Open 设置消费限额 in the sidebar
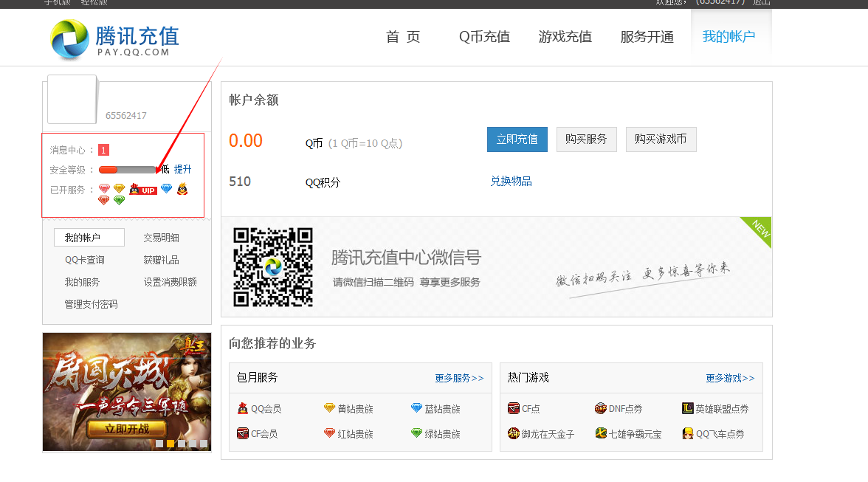The image size is (868, 482). (x=170, y=282)
